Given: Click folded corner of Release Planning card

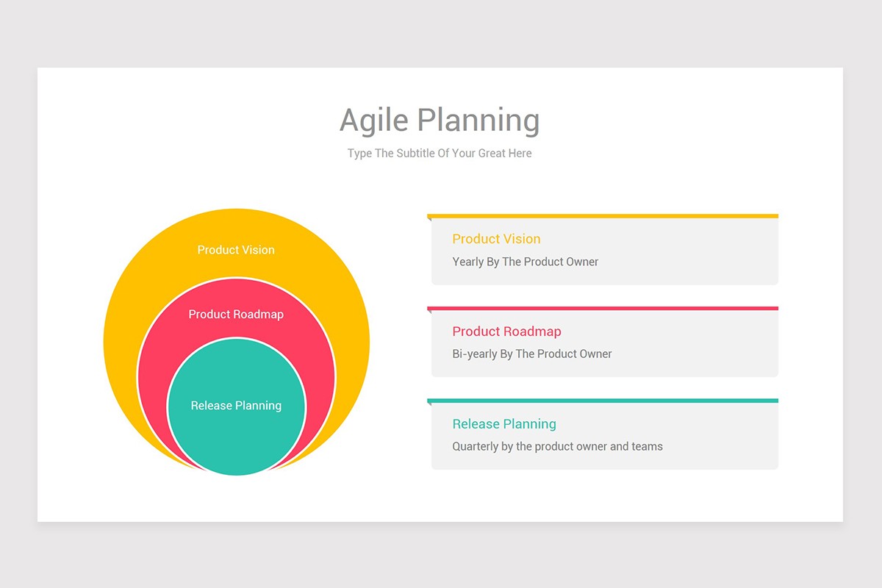Looking at the screenshot, I should tap(429, 404).
